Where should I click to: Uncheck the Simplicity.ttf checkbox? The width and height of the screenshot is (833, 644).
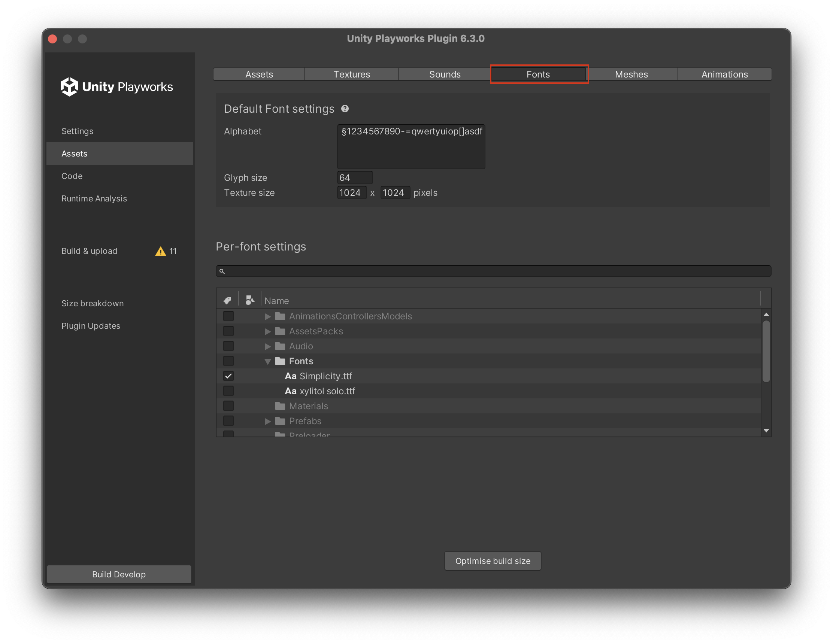point(228,376)
